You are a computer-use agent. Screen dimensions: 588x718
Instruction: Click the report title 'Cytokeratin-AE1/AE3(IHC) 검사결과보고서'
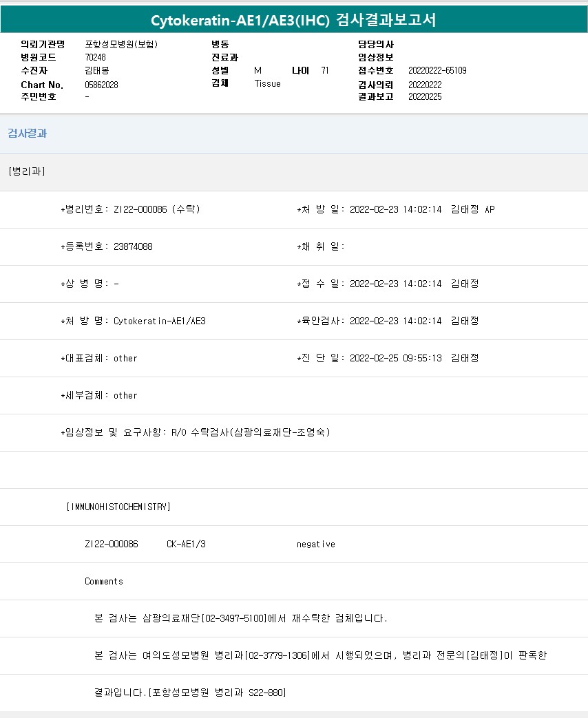[x=293, y=20]
